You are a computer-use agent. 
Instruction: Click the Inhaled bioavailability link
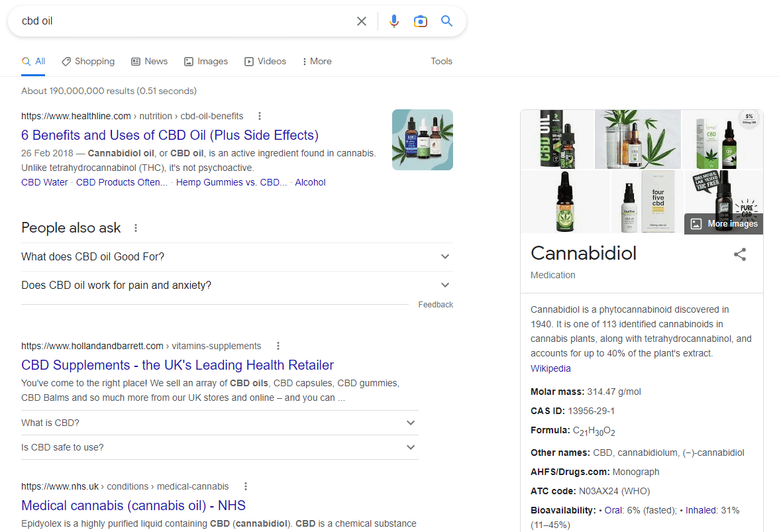(x=701, y=510)
